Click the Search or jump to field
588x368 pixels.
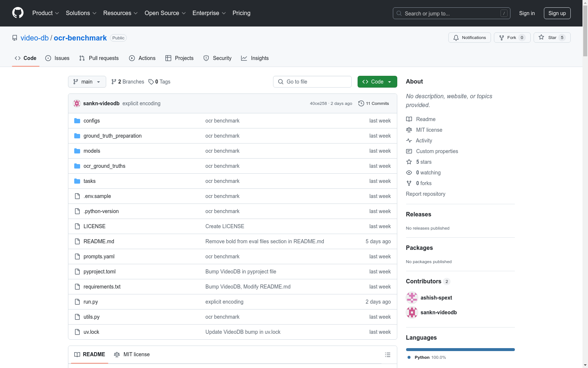click(452, 13)
